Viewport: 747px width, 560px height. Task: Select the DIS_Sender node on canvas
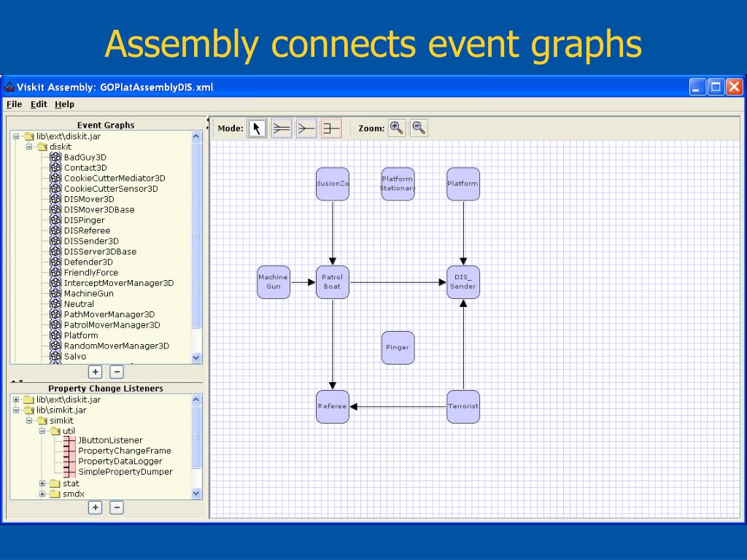point(463,282)
